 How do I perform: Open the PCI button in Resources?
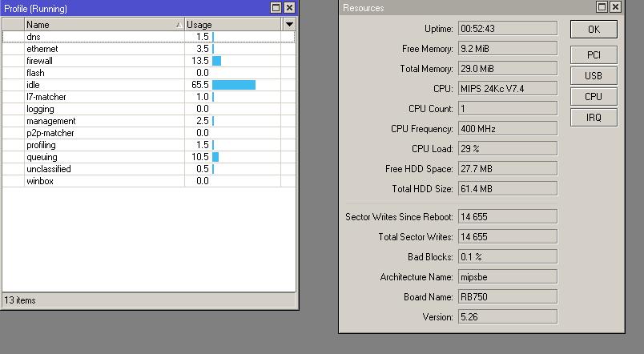(x=594, y=54)
